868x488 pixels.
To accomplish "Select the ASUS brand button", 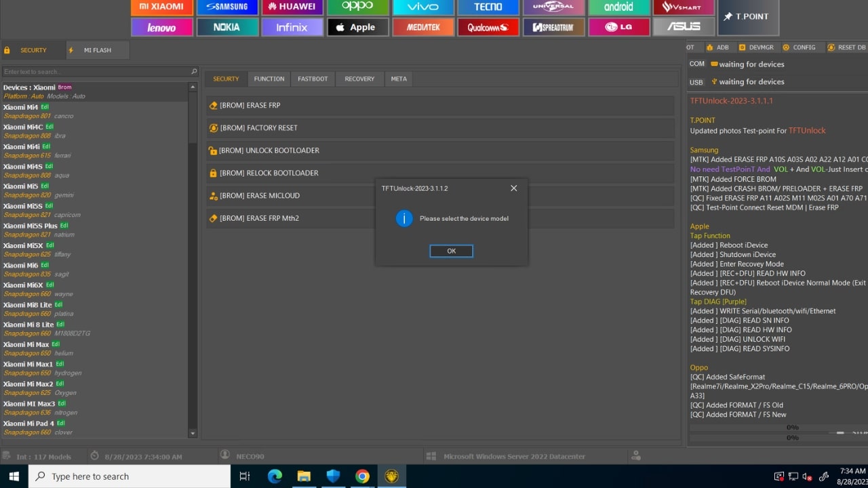I will (684, 27).
